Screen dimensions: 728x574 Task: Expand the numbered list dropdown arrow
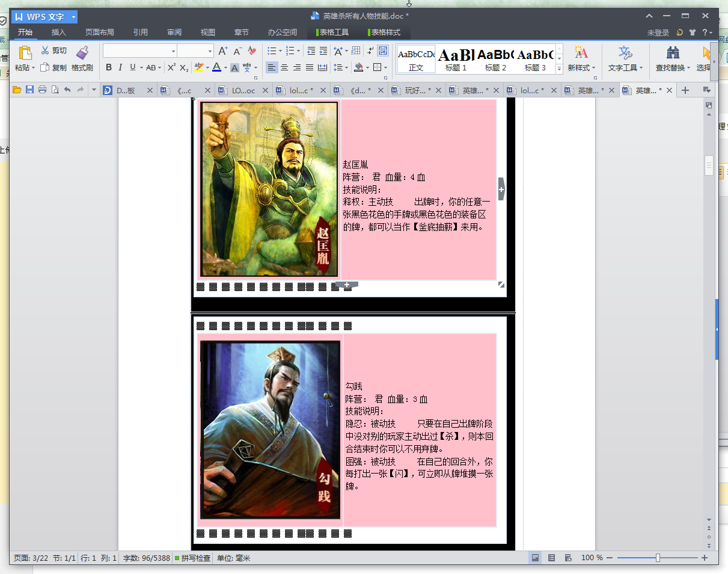(x=299, y=51)
